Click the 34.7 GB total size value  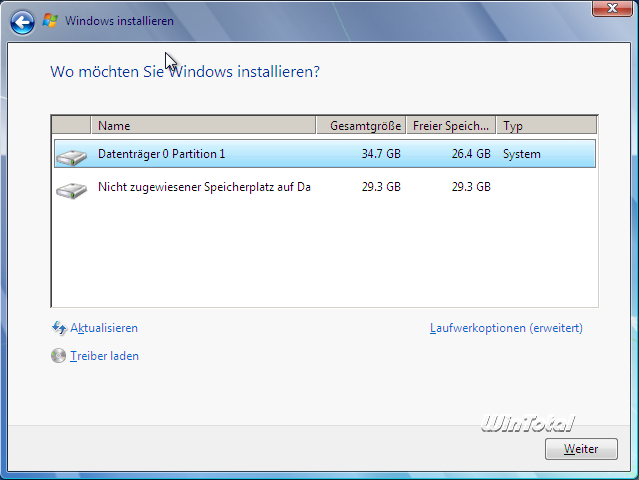381,154
